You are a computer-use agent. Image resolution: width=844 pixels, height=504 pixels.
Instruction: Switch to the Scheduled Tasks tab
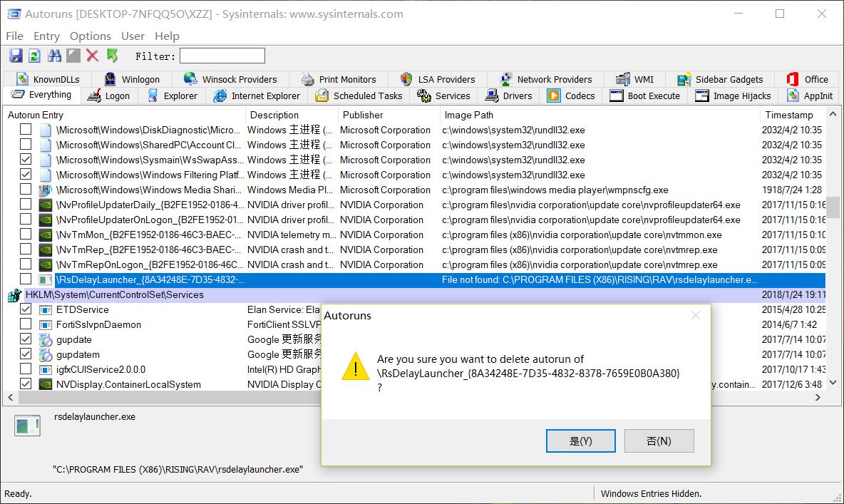359,96
